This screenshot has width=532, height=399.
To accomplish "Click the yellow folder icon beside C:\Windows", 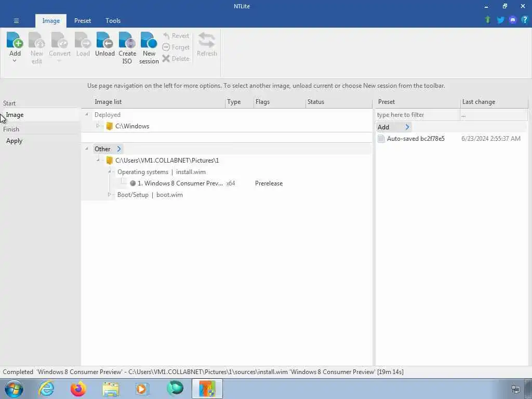I will [109, 126].
